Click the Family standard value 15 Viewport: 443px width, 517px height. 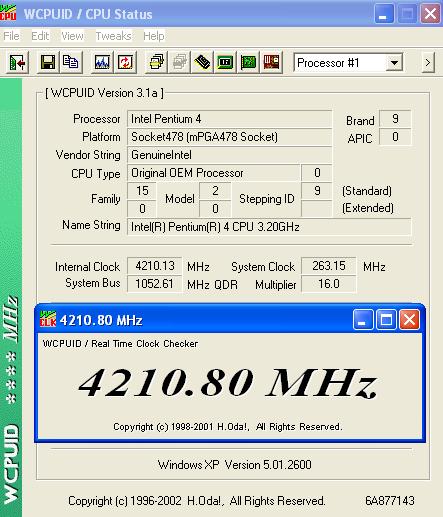coord(142,191)
